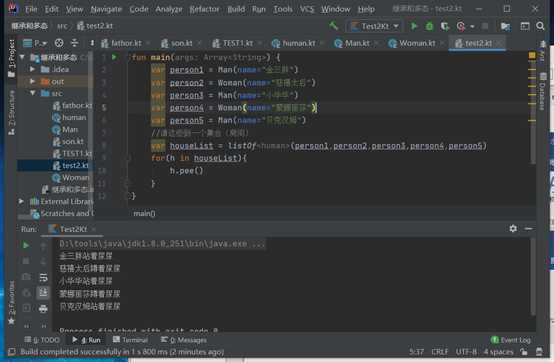
Task: Open Search Everywhere magnifier
Action: coord(540,26)
